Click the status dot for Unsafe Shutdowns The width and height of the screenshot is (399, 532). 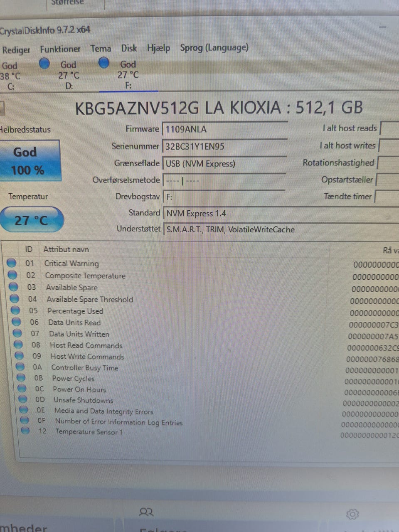pyautogui.click(x=23, y=399)
